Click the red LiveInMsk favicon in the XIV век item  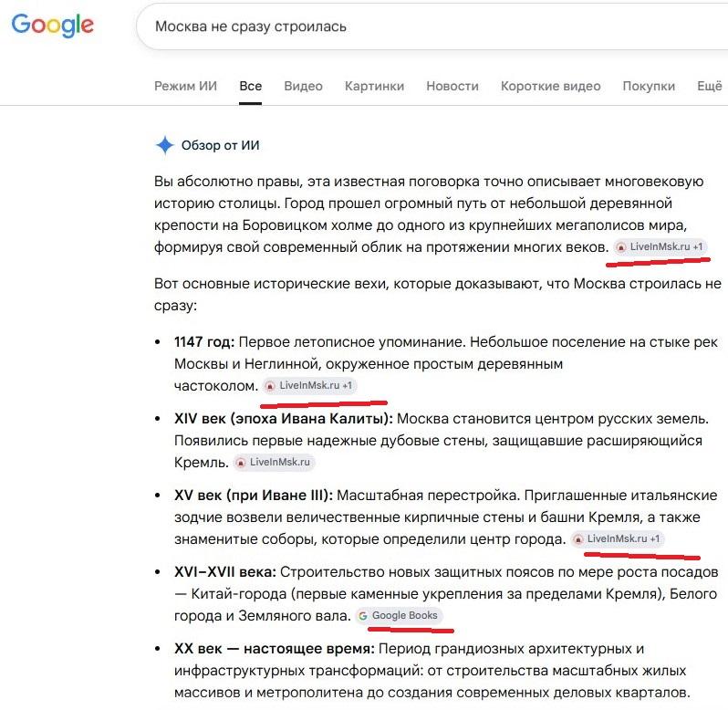[x=241, y=463]
